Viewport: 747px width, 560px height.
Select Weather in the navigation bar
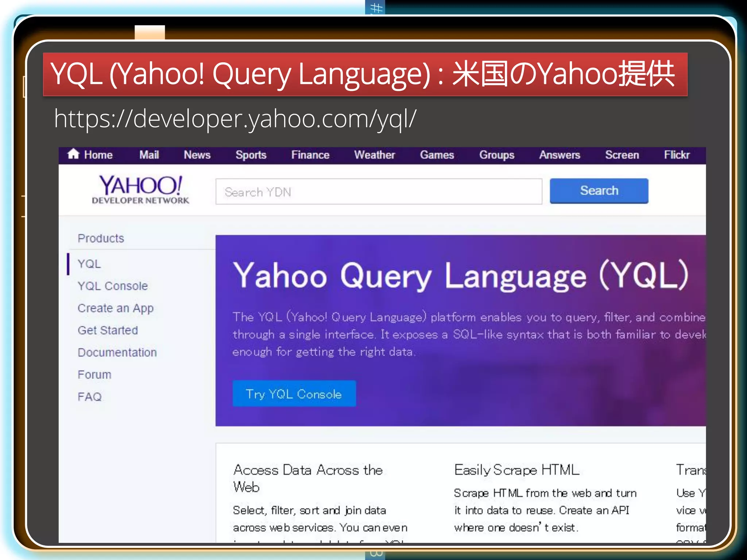coord(374,155)
